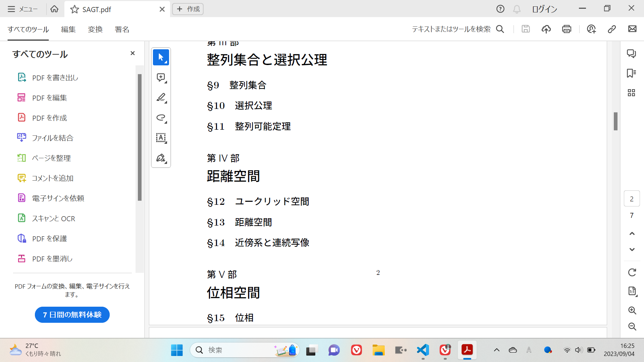Image resolution: width=644 pixels, height=362 pixels.
Task: Go to the Home icon
Action: point(54,9)
